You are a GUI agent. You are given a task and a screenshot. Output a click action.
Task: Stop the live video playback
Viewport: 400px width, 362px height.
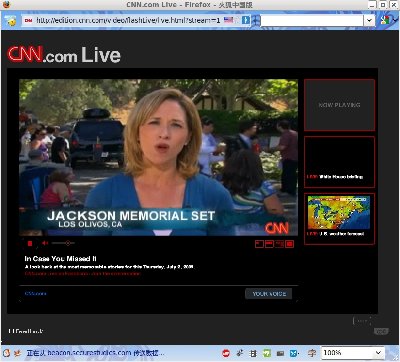click(30, 244)
